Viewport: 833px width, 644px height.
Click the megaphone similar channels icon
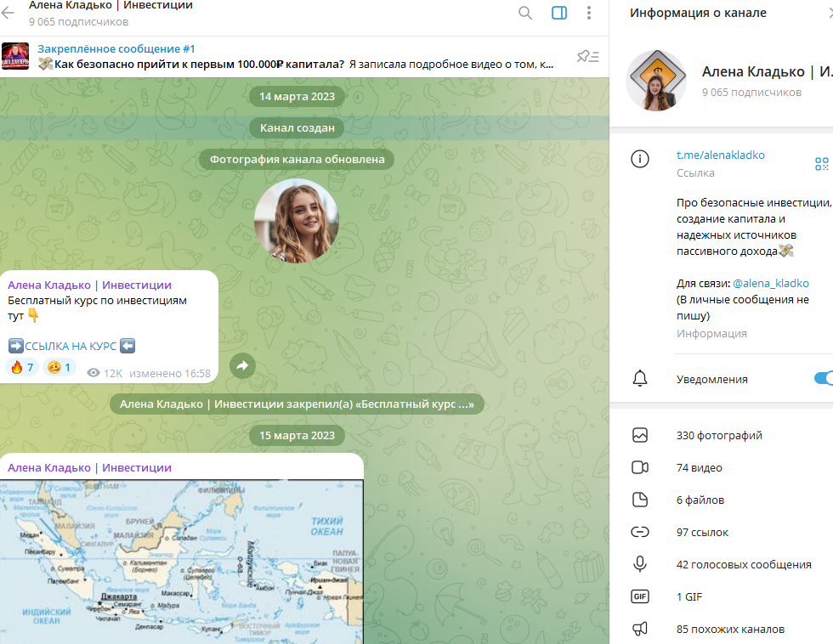point(640,630)
